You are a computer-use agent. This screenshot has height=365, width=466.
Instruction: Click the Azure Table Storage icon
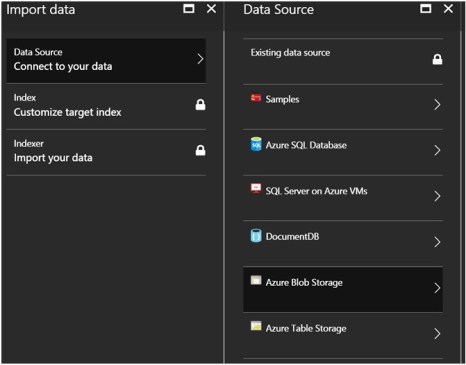pyautogui.click(x=256, y=326)
